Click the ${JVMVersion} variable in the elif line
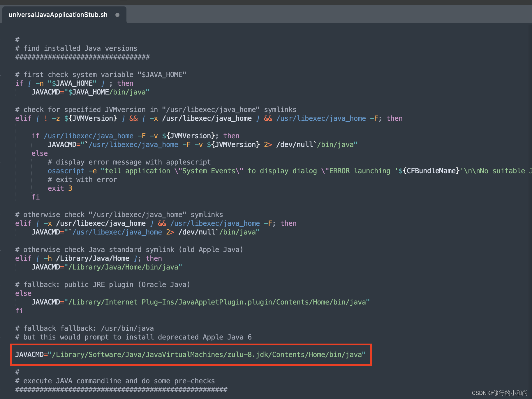Viewport: 532px width, 399px height. 90,118
